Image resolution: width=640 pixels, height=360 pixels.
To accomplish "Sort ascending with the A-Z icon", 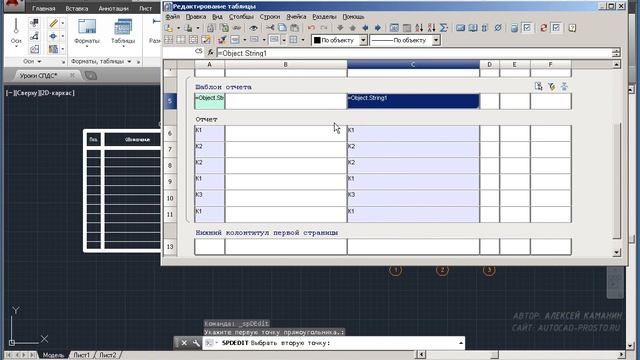I will [419, 28].
